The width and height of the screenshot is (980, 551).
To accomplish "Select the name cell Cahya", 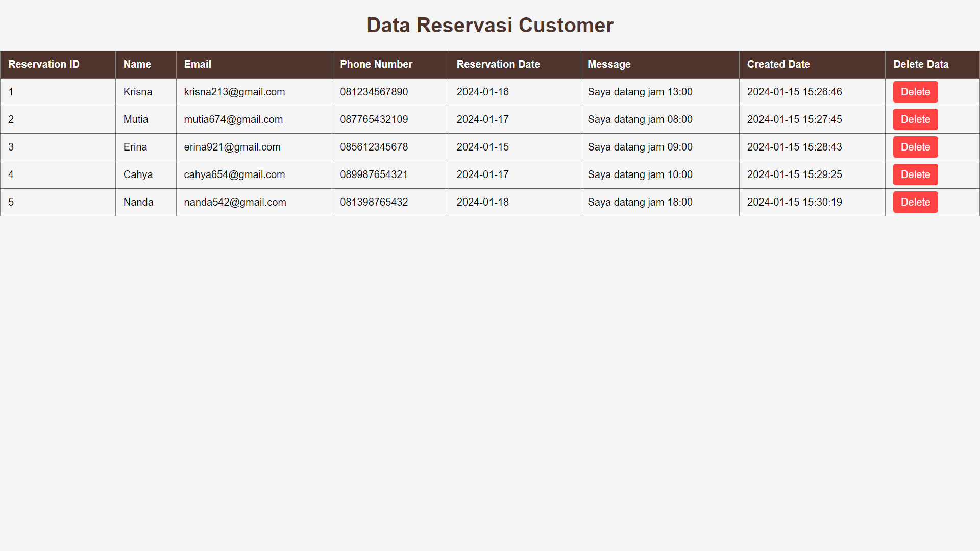I will tap(146, 174).
